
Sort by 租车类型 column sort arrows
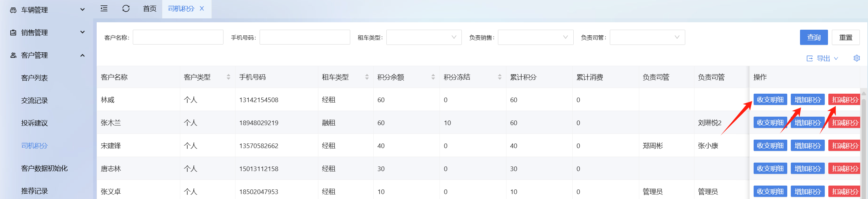click(x=367, y=77)
